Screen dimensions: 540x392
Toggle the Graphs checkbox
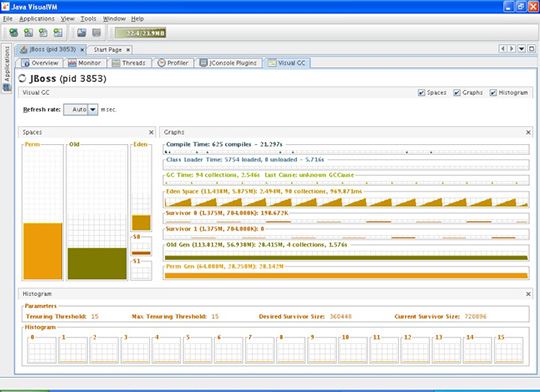[457, 93]
